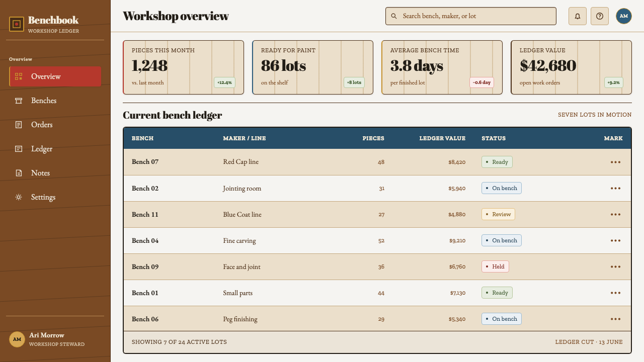Select the Overview menu item
The width and height of the screenshot is (644, 362).
click(55, 76)
